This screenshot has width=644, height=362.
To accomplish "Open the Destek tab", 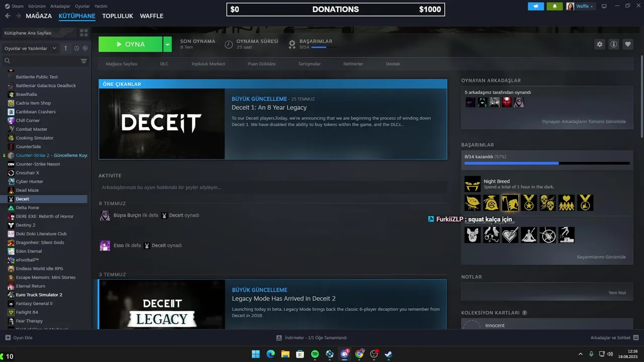I will point(393,64).
